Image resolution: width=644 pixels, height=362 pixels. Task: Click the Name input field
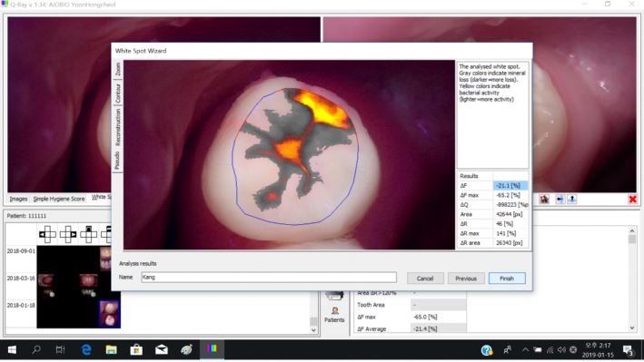(269, 277)
